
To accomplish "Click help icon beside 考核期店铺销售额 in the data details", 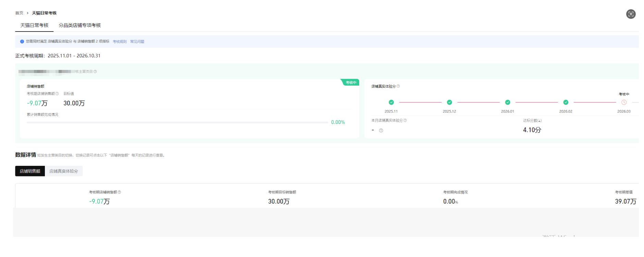I will 119,192.
